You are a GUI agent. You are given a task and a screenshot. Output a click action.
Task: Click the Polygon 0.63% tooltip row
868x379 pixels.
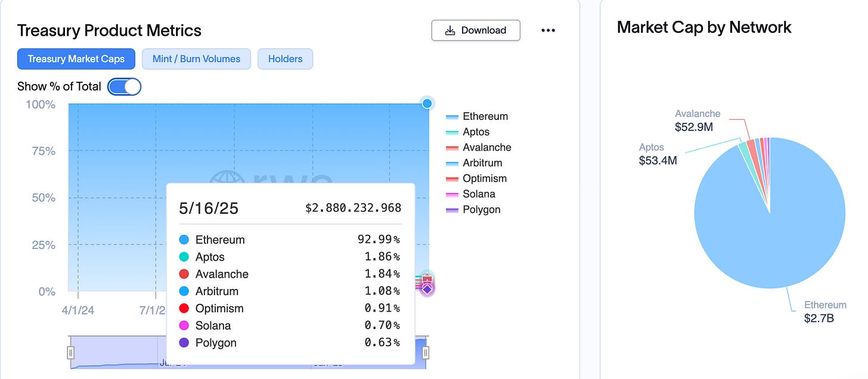[x=290, y=343]
